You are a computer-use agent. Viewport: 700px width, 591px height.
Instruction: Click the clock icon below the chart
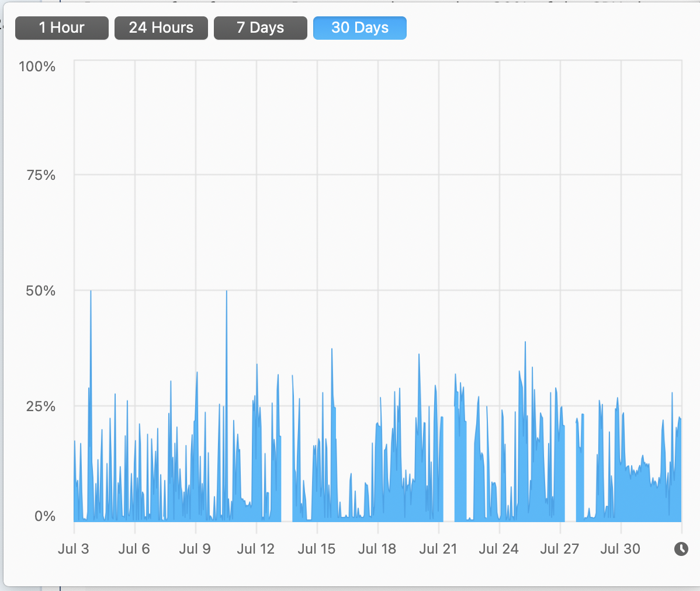(x=681, y=548)
